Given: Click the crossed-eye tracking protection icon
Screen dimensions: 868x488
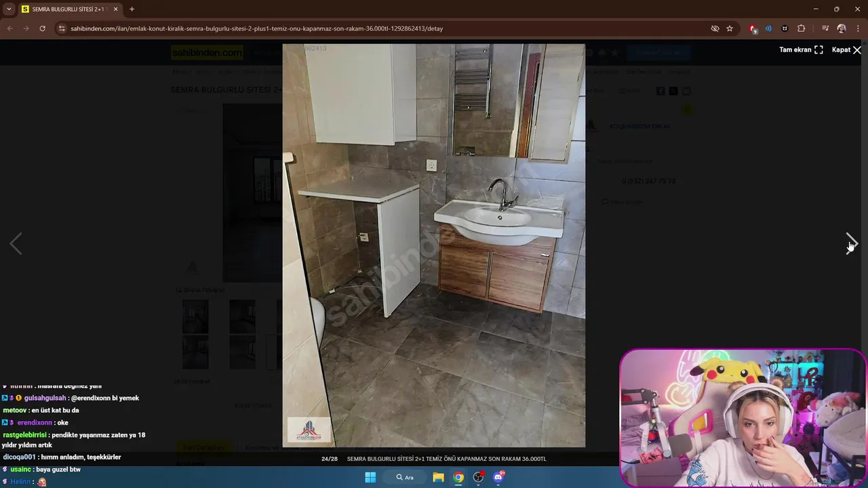Looking at the screenshot, I should pyautogui.click(x=715, y=28).
